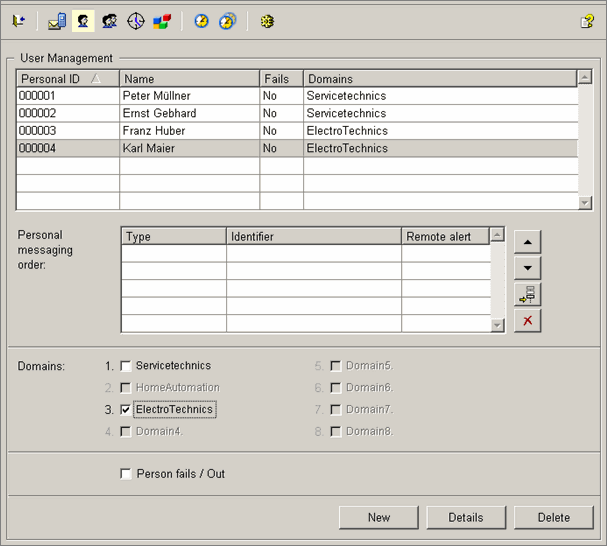Select the user management toolbar icon
Viewport: 607px width, 546px height.
pos(84,21)
